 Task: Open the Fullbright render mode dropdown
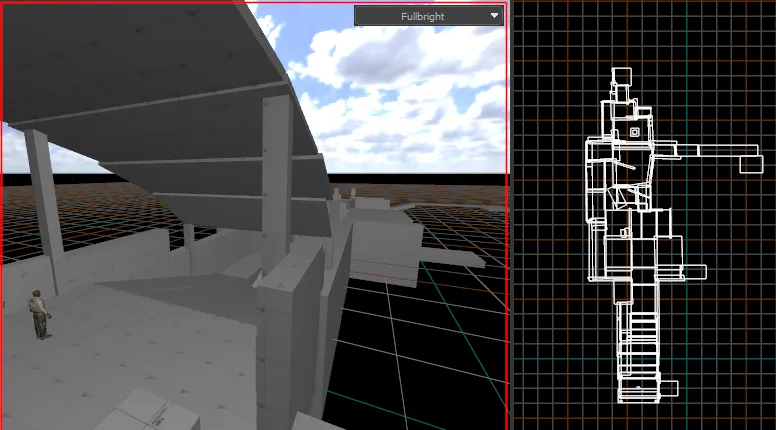[429, 16]
